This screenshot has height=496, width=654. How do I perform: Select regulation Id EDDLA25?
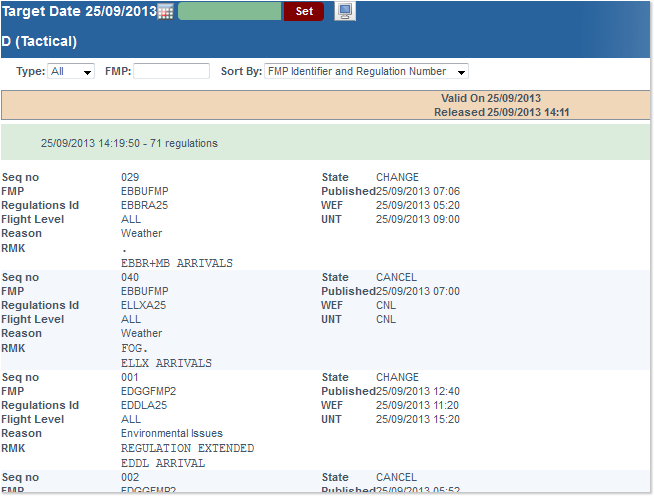pyautogui.click(x=144, y=405)
